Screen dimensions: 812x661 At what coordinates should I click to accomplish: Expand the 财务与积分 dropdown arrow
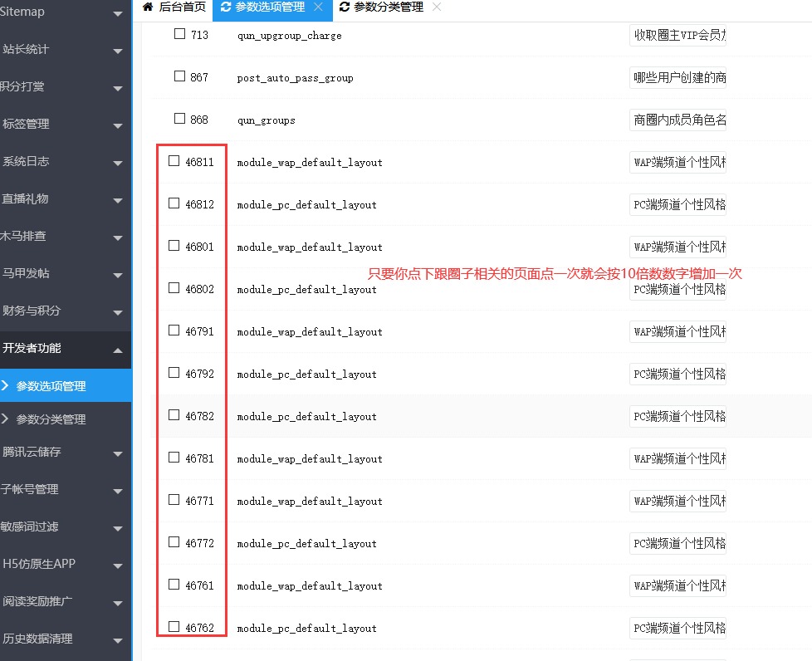tap(117, 312)
